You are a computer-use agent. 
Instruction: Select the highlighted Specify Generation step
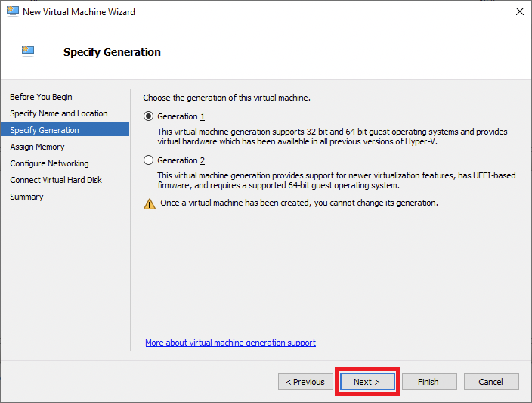click(x=45, y=130)
